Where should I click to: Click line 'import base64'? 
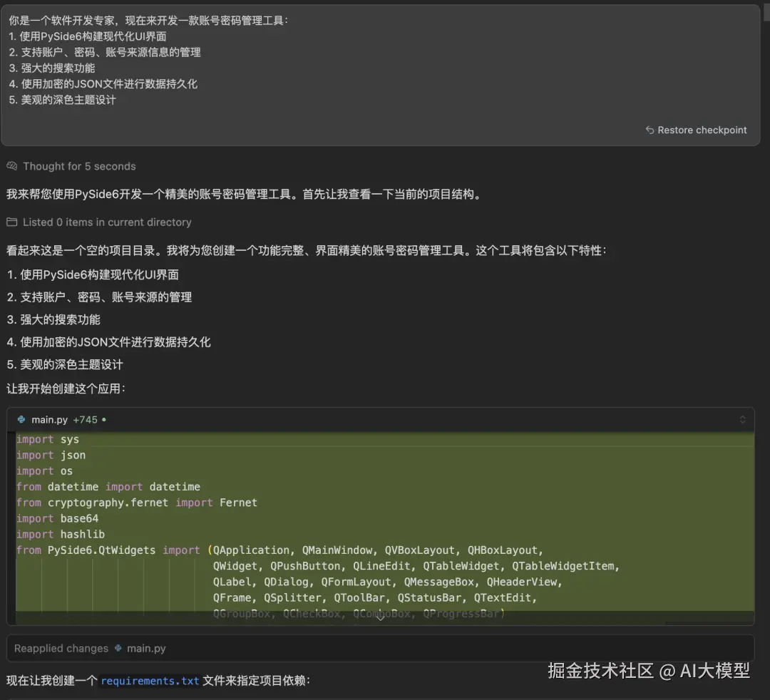click(x=58, y=518)
